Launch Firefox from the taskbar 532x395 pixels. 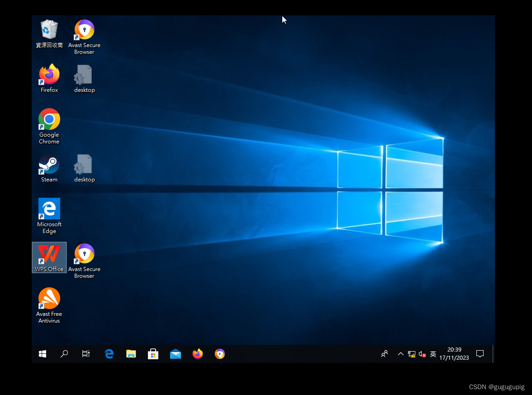click(x=197, y=354)
